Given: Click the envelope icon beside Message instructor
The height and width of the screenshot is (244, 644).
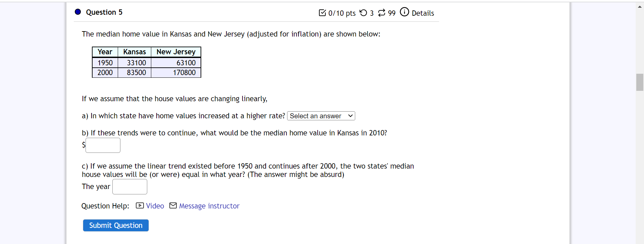Looking at the screenshot, I should coord(173,205).
